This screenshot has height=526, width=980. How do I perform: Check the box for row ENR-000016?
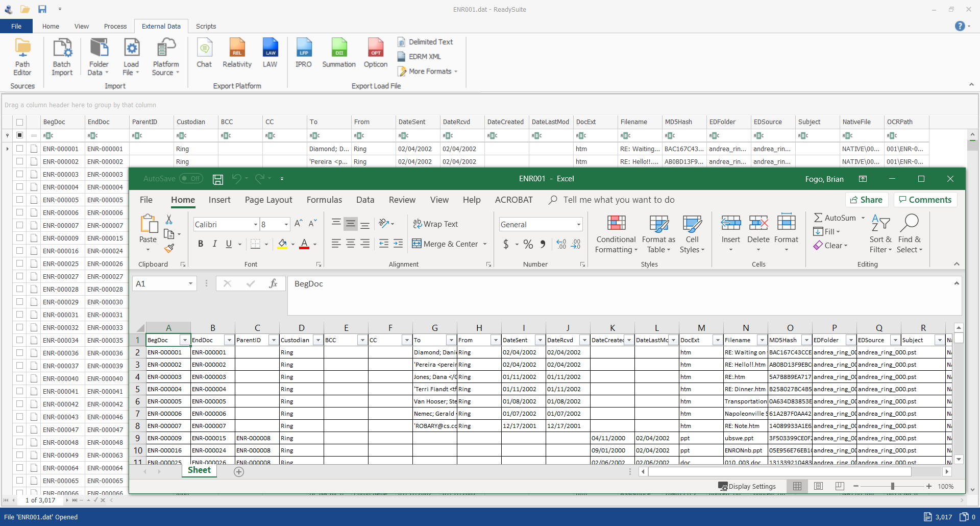click(19, 251)
